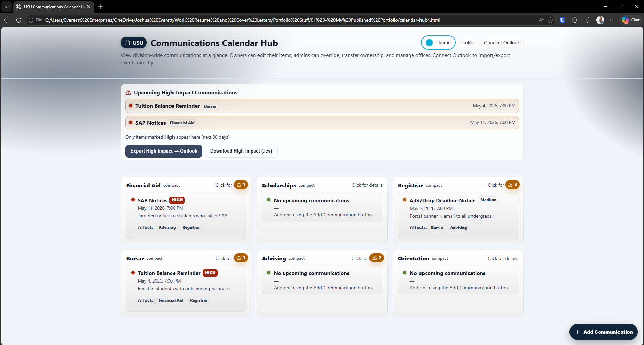Click the plus icon on Add Communication
Image resolution: width=644 pixels, height=345 pixels.
pos(577,332)
